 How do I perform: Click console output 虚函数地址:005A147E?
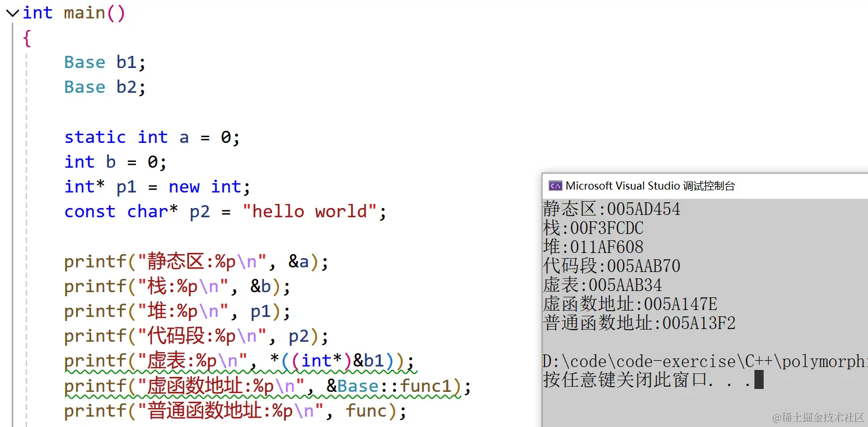(630, 304)
